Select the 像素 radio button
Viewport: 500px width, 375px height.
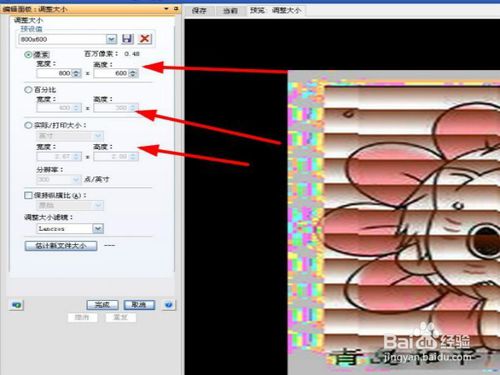28,55
